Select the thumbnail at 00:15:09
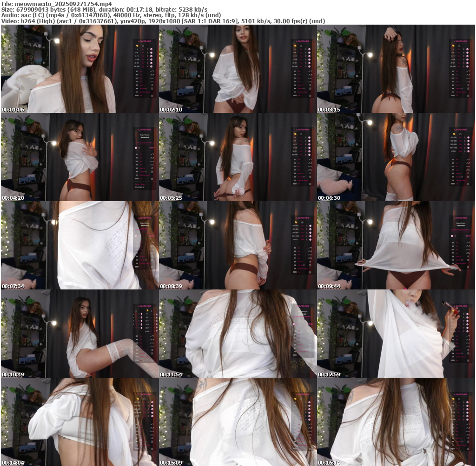 pos(238,422)
